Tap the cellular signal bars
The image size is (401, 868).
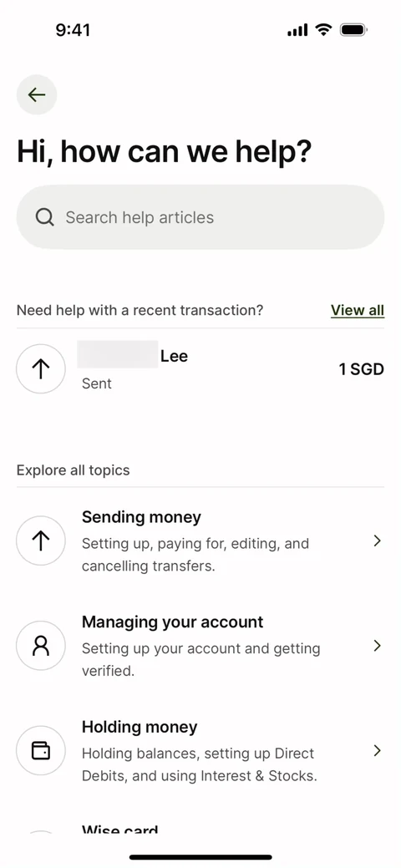(x=297, y=30)
